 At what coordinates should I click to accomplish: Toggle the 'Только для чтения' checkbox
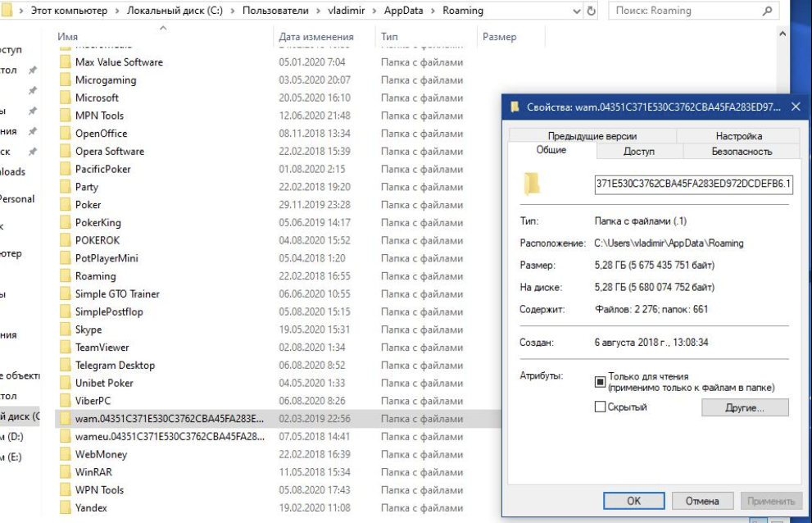[600, 382]
